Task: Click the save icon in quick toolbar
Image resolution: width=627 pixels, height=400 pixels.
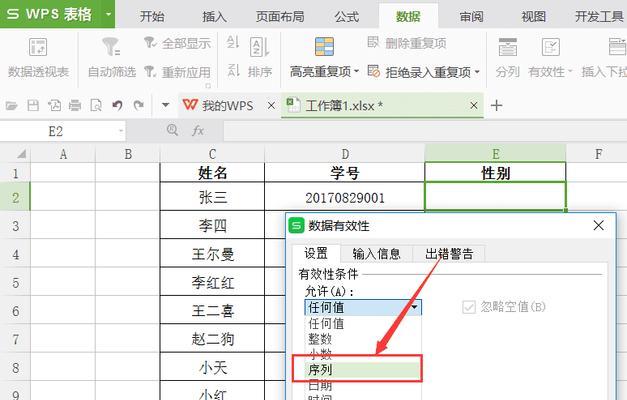Action: (x=33, y=106)
